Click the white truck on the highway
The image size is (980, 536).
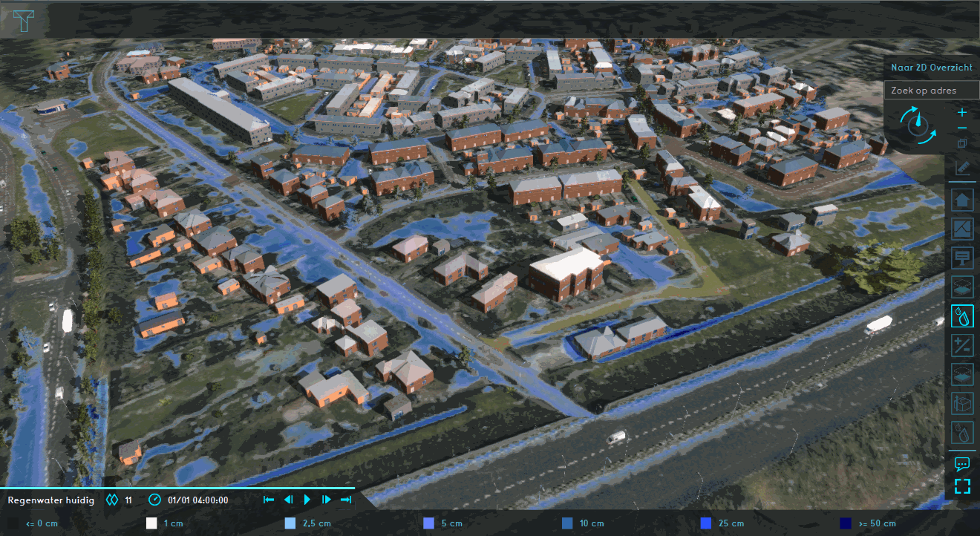[878, 324]
